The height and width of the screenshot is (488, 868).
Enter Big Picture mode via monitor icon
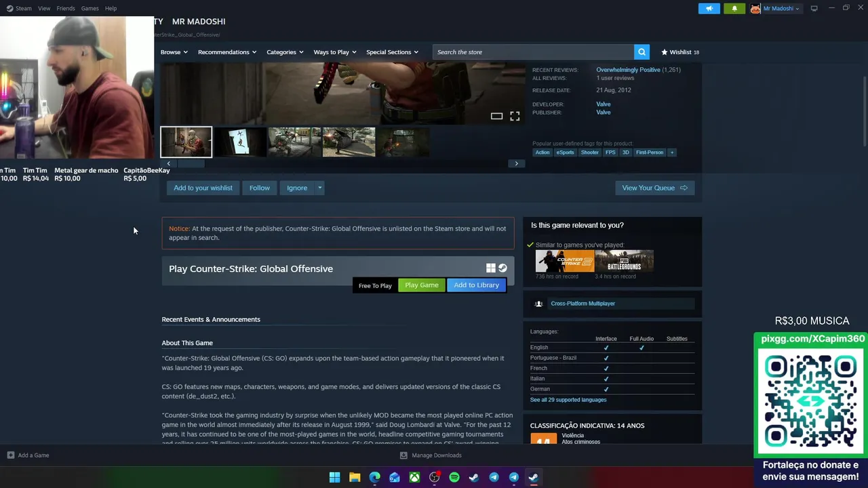click(814, 8)
